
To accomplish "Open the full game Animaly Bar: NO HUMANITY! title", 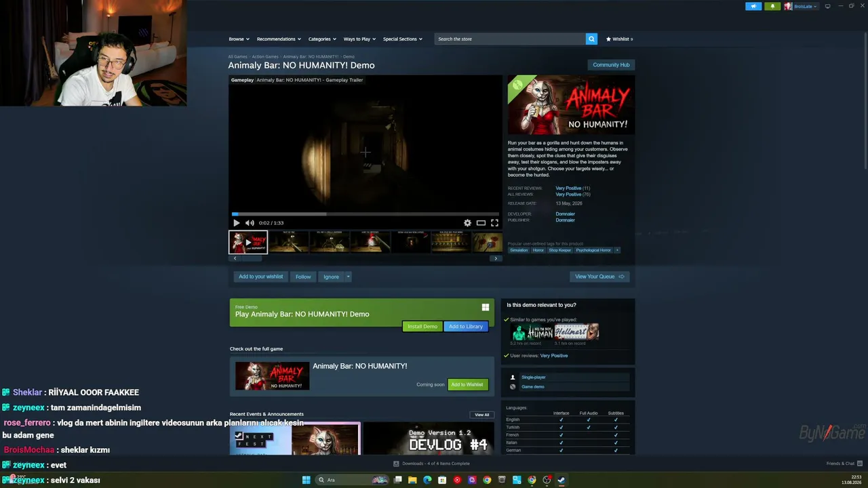I will pyautogui.click(x=360, y=366).
